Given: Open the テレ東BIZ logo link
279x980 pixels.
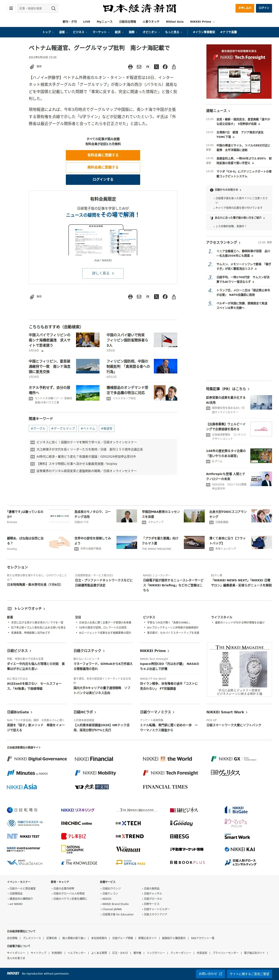Looking at the screenshot, I should point(74,836).
